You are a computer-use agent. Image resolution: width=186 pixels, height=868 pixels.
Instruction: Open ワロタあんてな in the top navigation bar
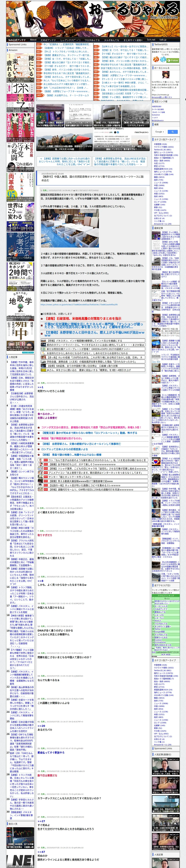(x=92, y=40)
